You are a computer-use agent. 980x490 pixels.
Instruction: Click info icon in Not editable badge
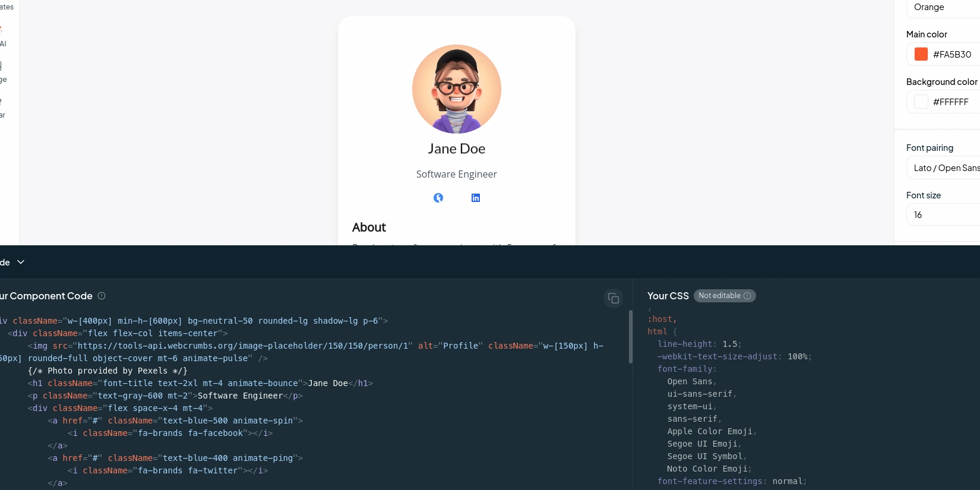[x=747, y=296]
